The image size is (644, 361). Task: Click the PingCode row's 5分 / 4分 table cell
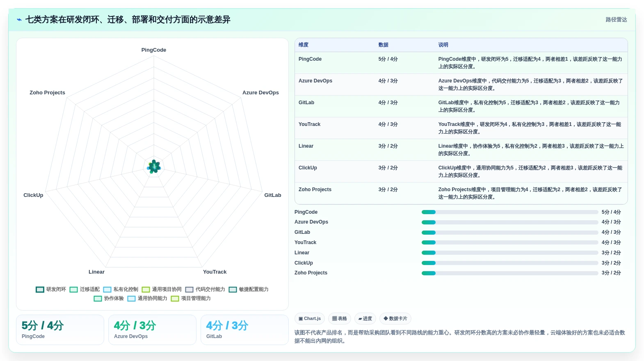pos(388,59)
